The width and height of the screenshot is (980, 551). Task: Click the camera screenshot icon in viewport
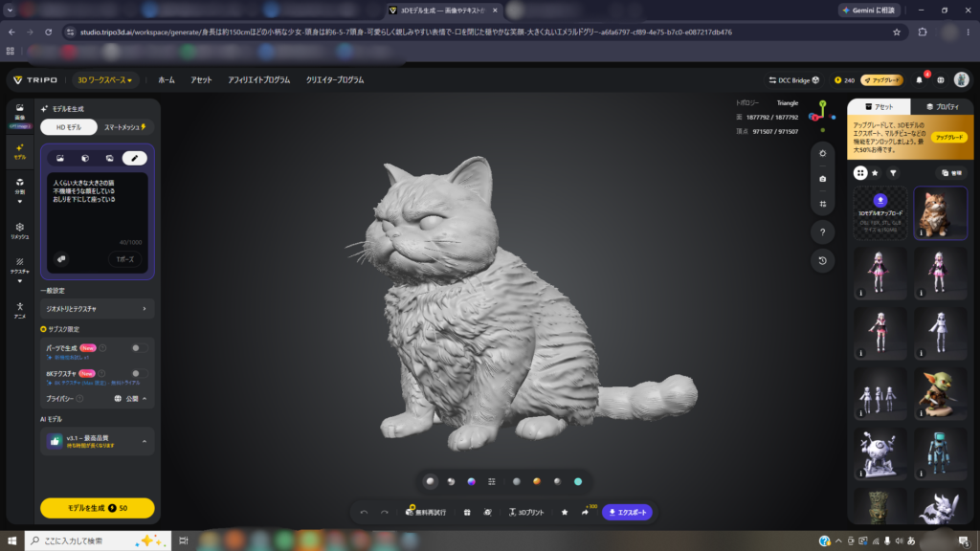tap(822, 179)
